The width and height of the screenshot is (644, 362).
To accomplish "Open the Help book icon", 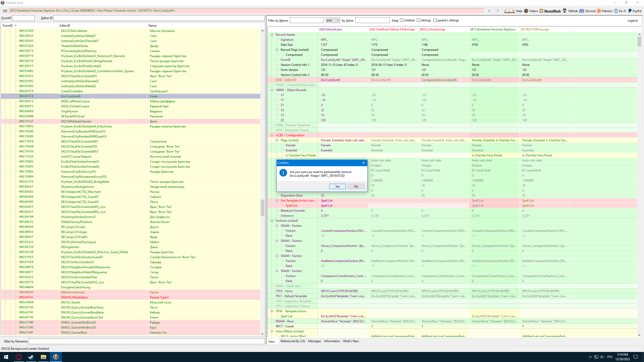I will pos(509,11).
